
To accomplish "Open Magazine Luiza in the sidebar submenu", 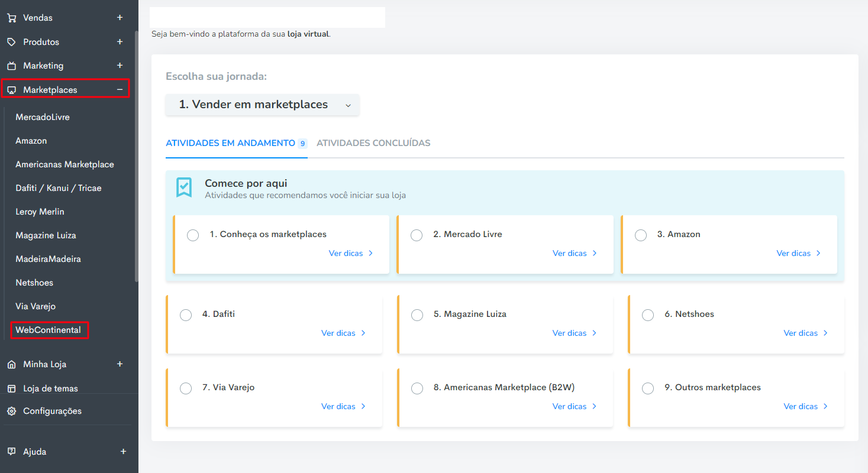I will 46,235.
